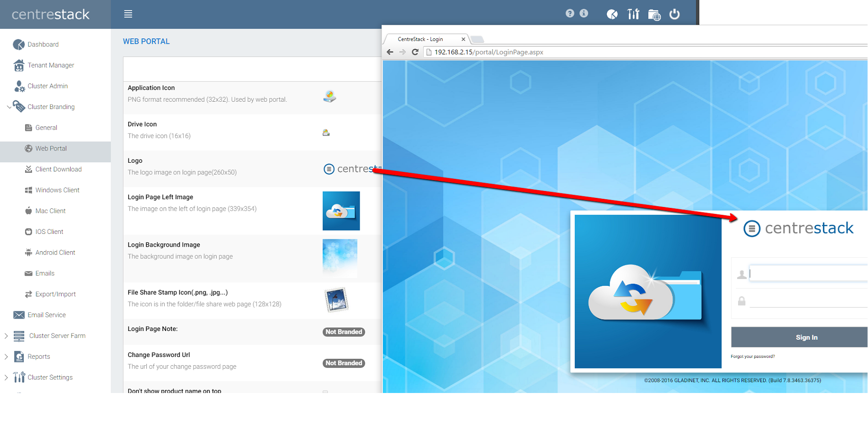Collapse the Cluster Branding section
Image resolution: width=868 pixels, height=424 pixels.
click(x=9, y=107)
